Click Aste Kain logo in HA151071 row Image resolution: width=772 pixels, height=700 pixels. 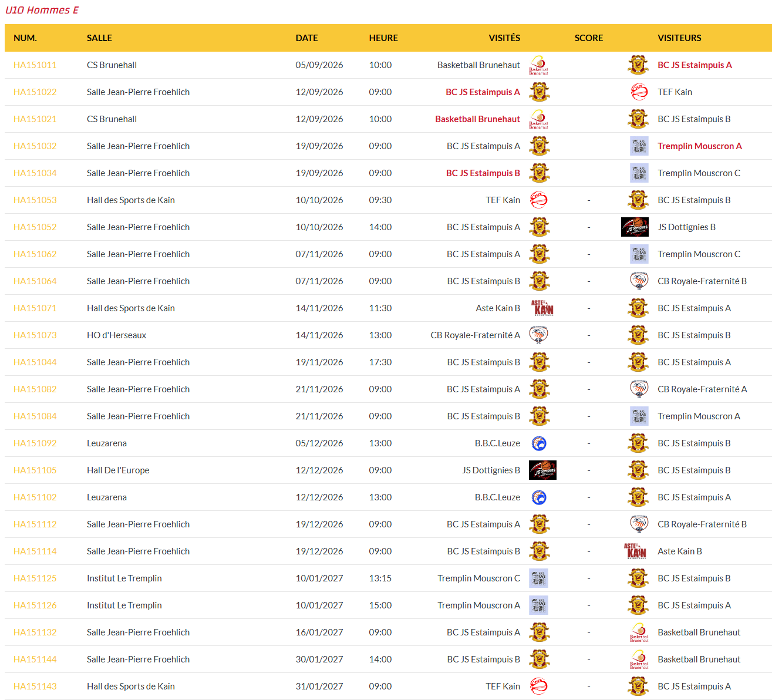542,308
